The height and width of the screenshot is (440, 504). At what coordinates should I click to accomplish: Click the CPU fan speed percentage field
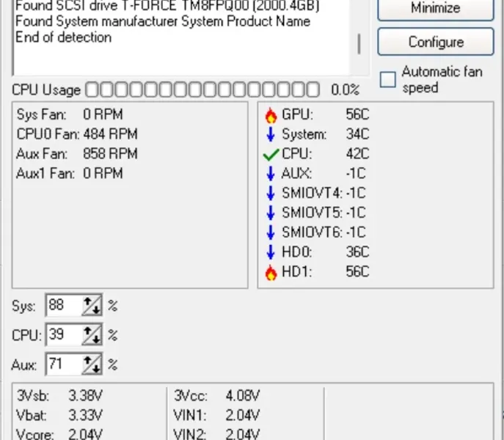(64, 334)
